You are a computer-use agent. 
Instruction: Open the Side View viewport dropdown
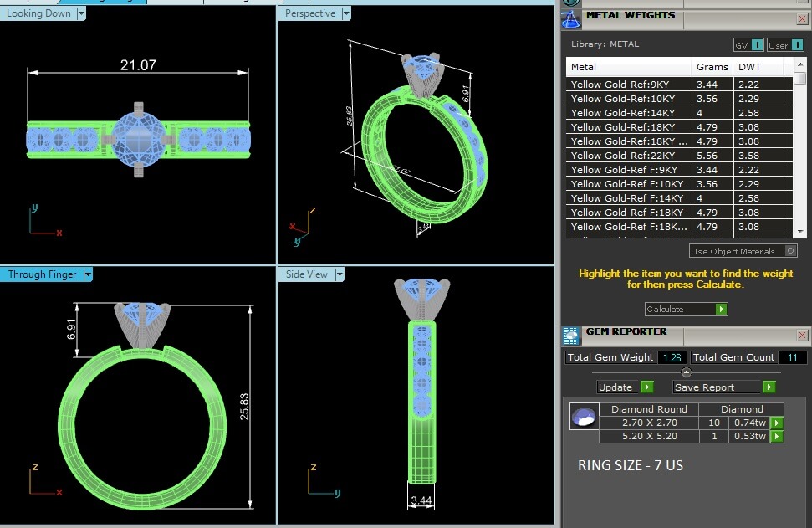[340, 274]
